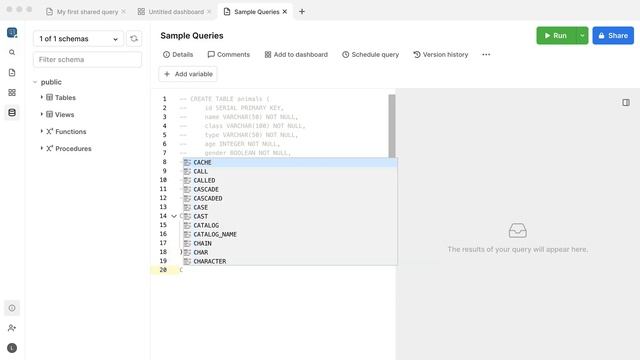Select CAST autocomplete suggestion
Viewport: 640px width, 360px height.
pyautogui.click(x=290, y=216)
